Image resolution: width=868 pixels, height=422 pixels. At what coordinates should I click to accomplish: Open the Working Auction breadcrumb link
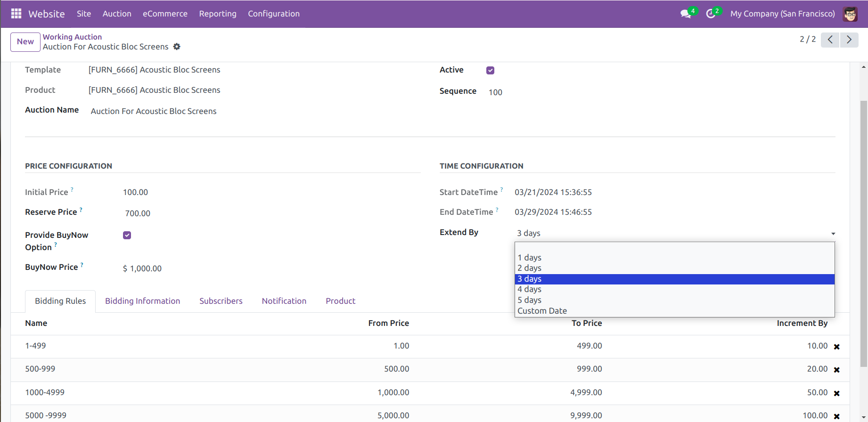click(x=72, y=37)
